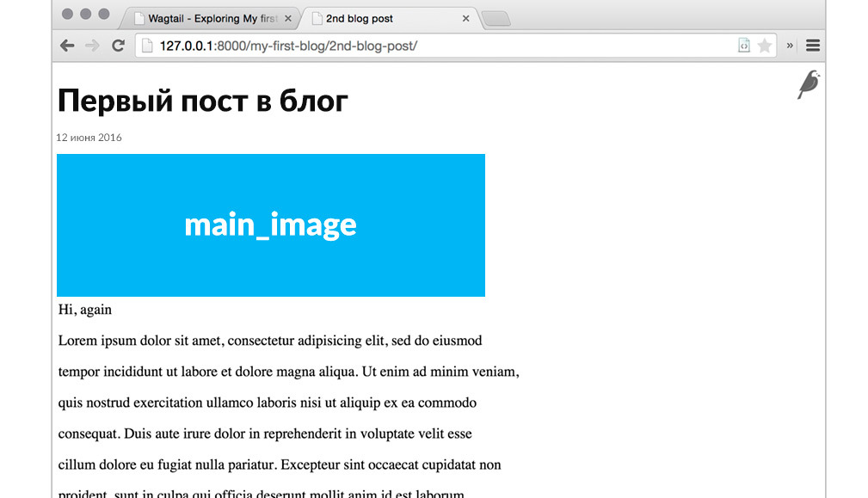Close the Wagtail - Exploring tab
The image size is (868, 498).
point(287,17)
